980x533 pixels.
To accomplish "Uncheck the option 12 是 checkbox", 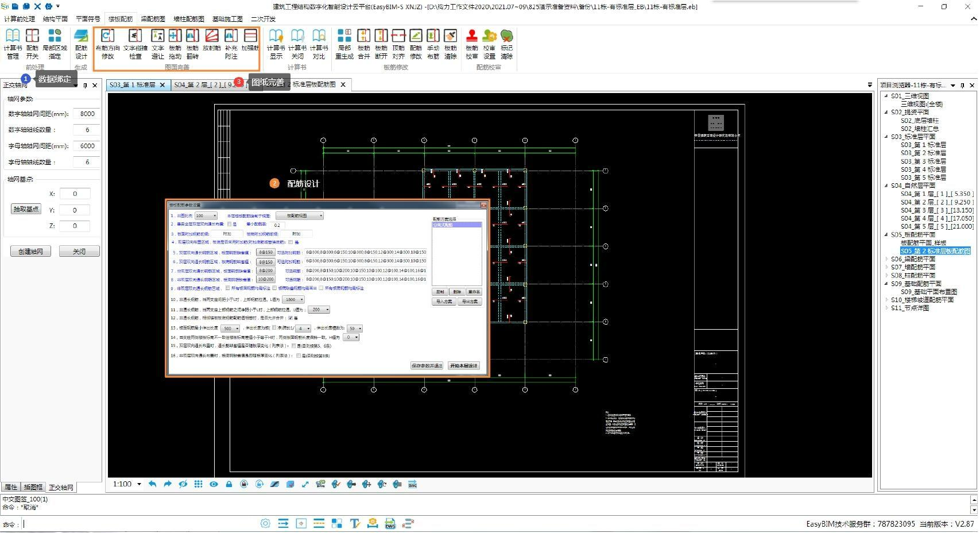I will pos(290,318).
